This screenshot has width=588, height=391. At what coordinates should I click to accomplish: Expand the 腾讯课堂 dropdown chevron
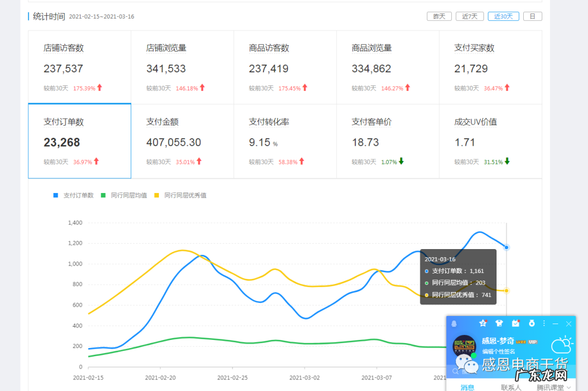coord(568,387)
